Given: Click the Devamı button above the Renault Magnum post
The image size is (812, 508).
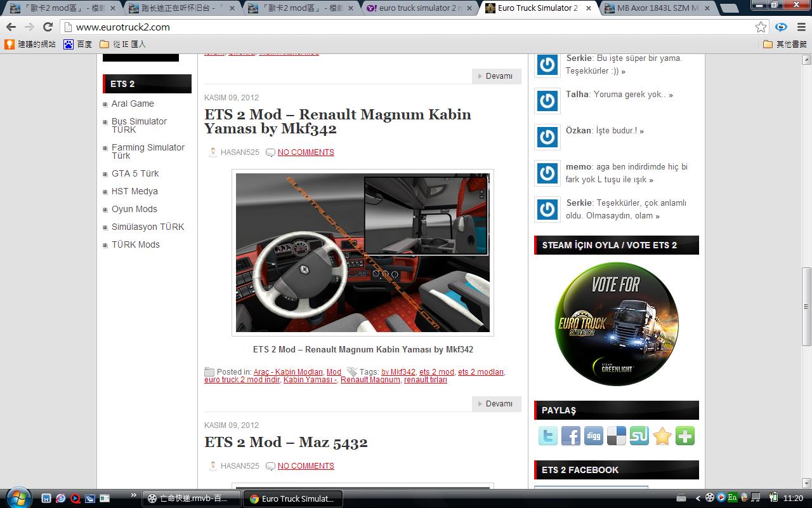Looking at the screenshot, I should pyautogui.click(x=497, y=76).
